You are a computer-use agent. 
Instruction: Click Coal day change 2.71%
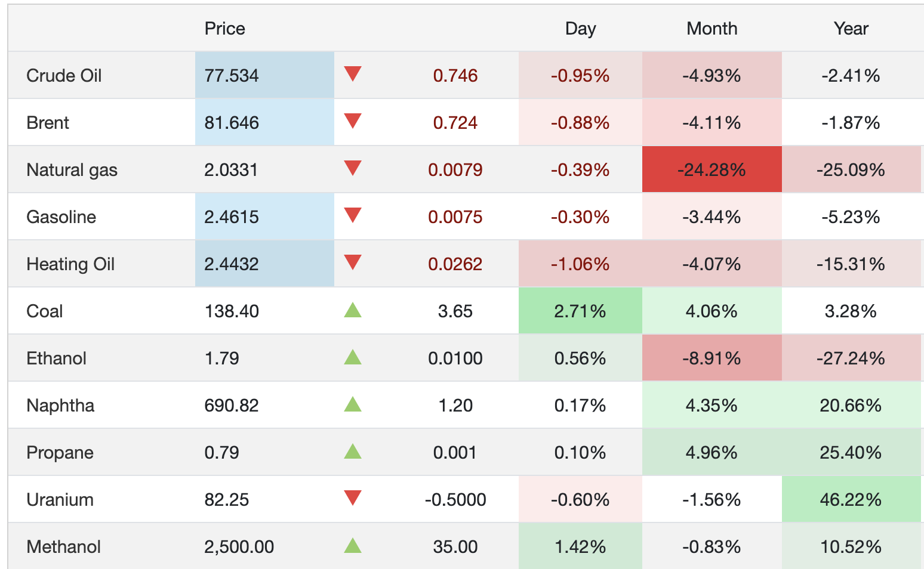(x=580, y=311)
